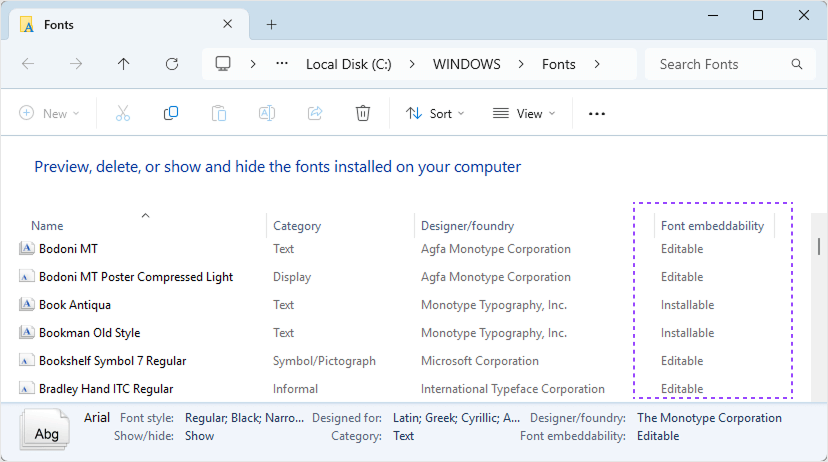Image resolution: width=828 pixels, height=462 pixels.
Task: Click the Bookman Old Style font icon
Action: tap(26, 332)
